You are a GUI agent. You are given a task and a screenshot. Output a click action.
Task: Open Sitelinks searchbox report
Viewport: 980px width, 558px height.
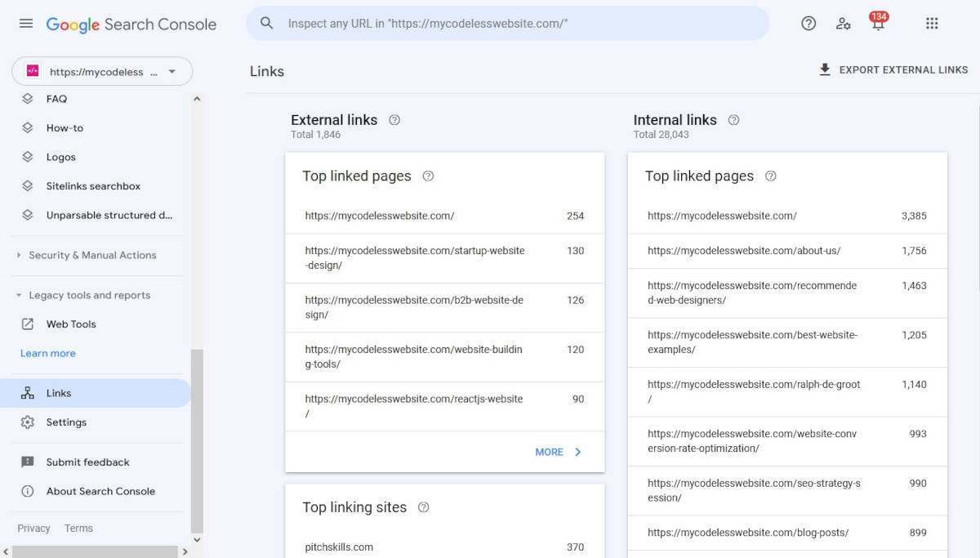(x=93, y=186)
